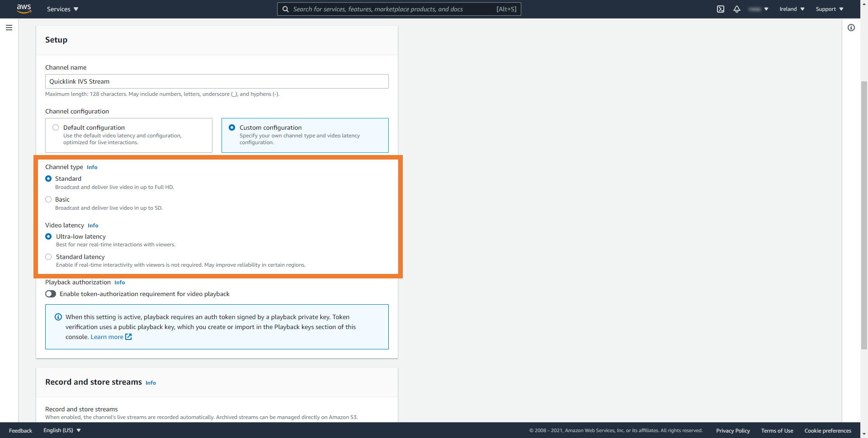Open Channel type Info link
868x438 pixels.
(92, 167)
